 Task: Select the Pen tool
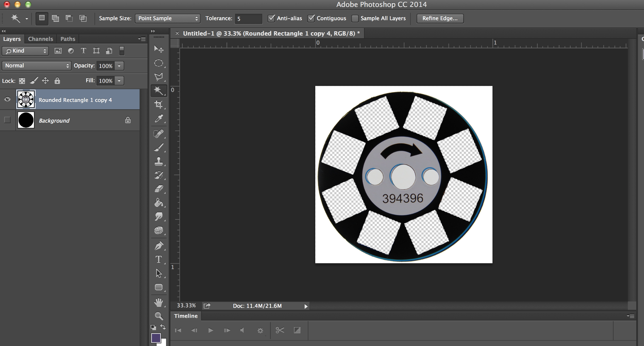(159, 246)
